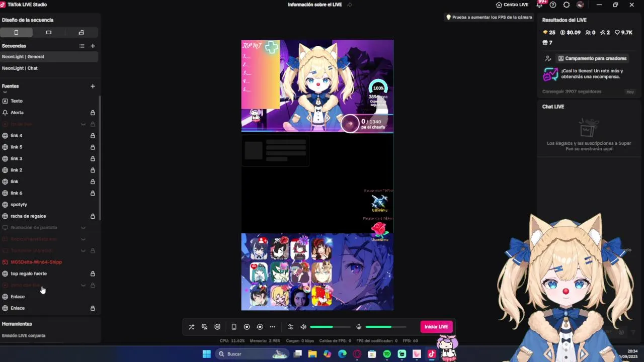
Task: Open the notifications bell
Action: tap(540, 5)
